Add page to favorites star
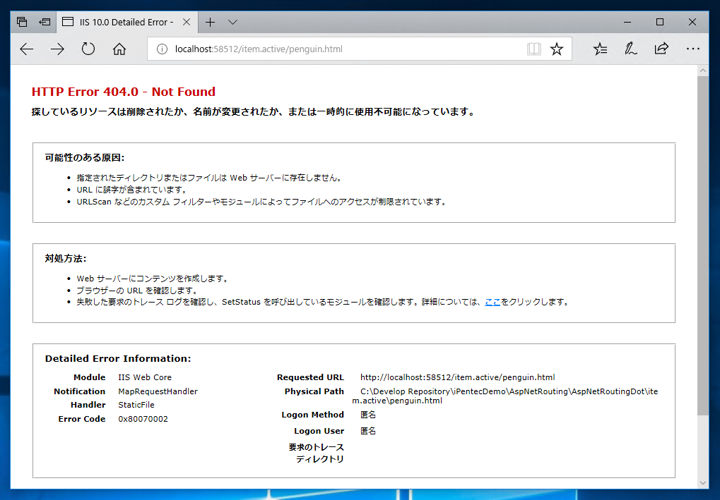Viewport: 720px width, 500px height. 557,49
